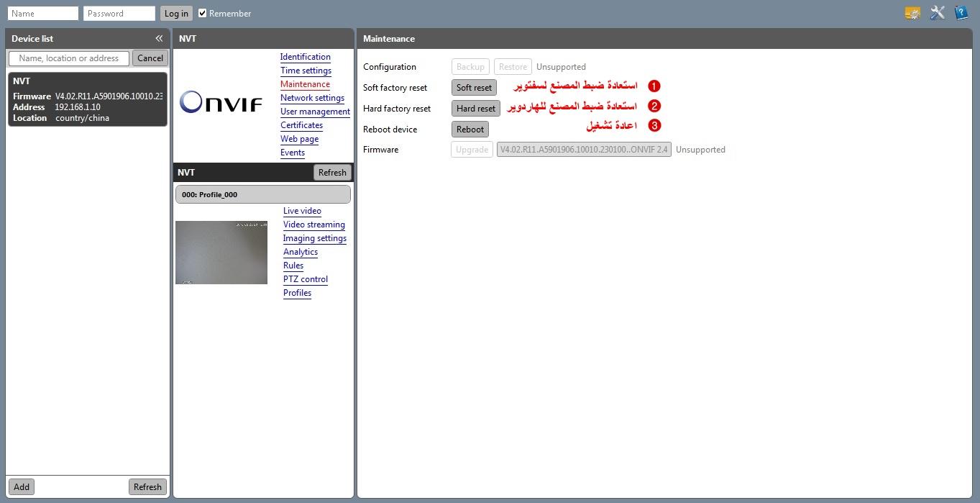Toggle the Remember checkbox
980x503 pixels.
tap(203, 13)
